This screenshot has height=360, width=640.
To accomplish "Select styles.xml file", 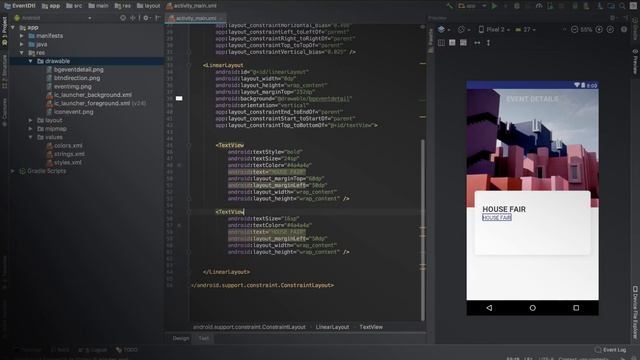I will coord(64,162).
